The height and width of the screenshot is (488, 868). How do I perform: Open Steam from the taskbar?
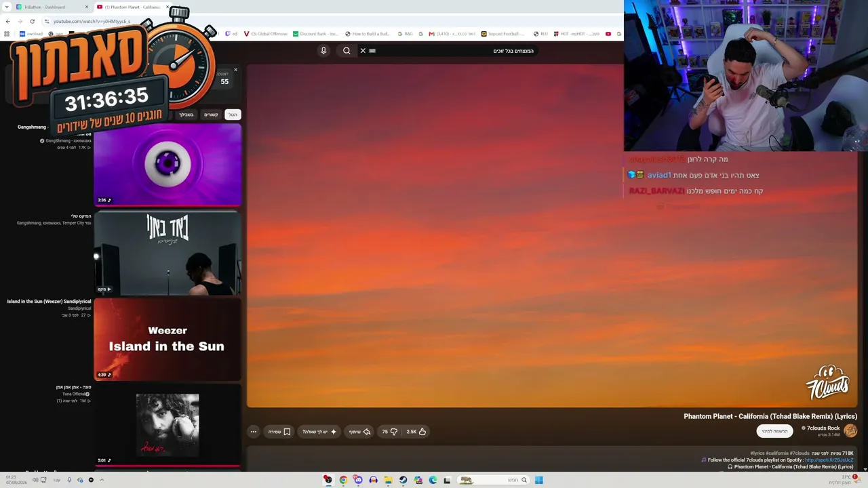coord(403,480)
